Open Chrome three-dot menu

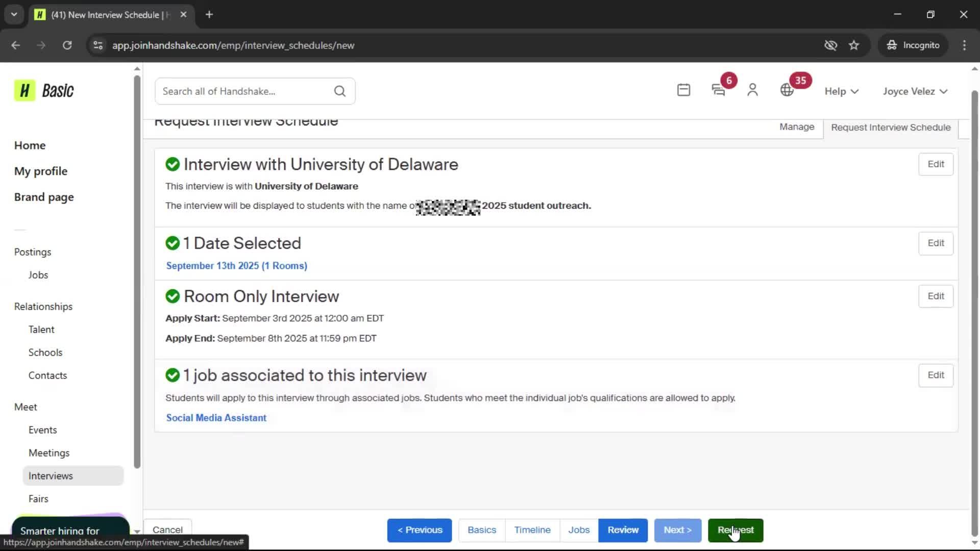click(x=964, y=45)
